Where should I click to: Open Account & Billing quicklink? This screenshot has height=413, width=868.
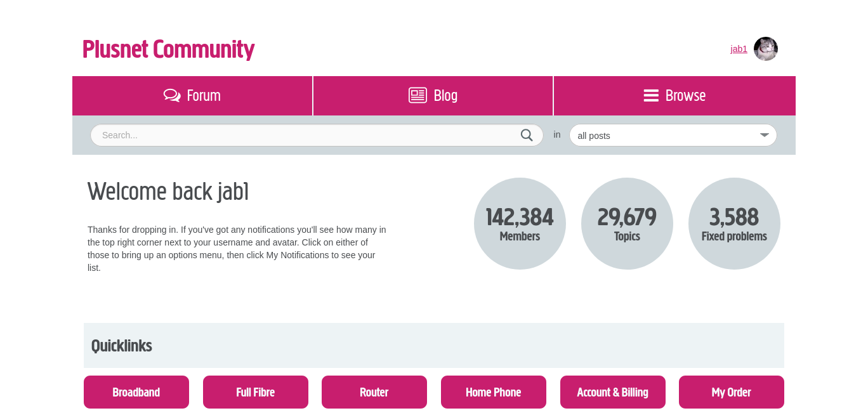click(x=612, y=392)
